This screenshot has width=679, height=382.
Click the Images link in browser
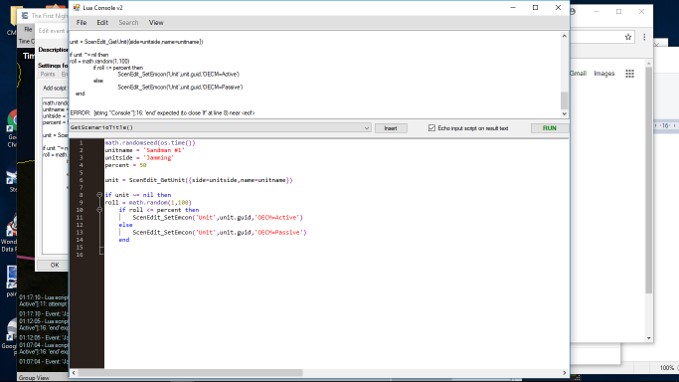click(x=604, y=74)
